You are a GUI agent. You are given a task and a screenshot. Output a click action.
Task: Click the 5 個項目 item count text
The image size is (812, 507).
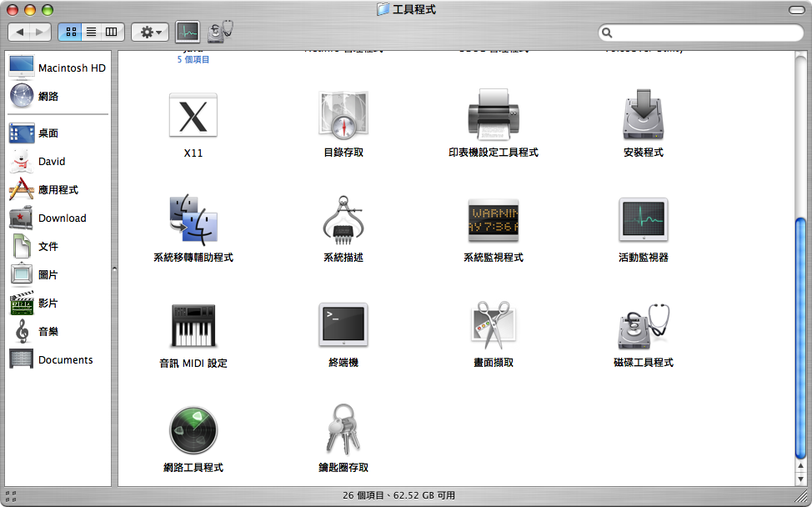click(x=193, y=59)
